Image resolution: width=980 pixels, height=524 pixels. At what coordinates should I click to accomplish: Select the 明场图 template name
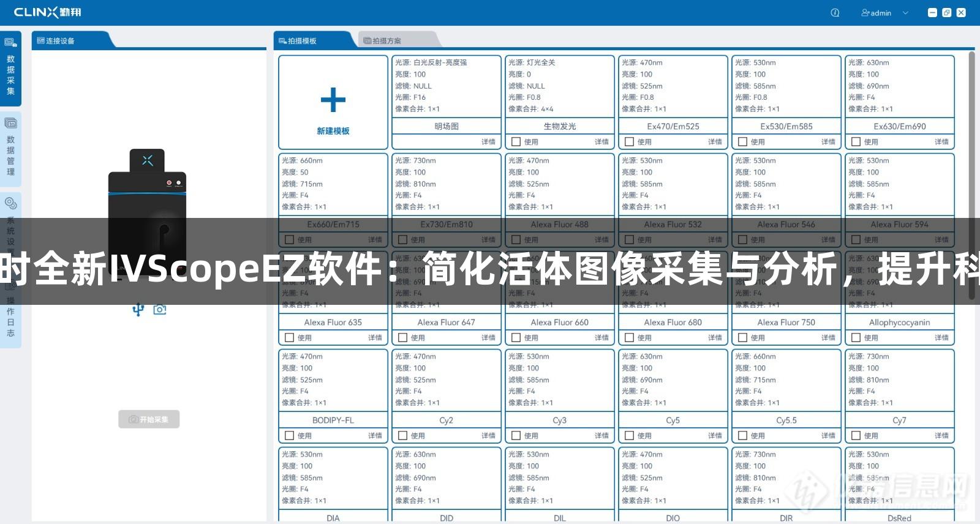click(x=447, y=126)
